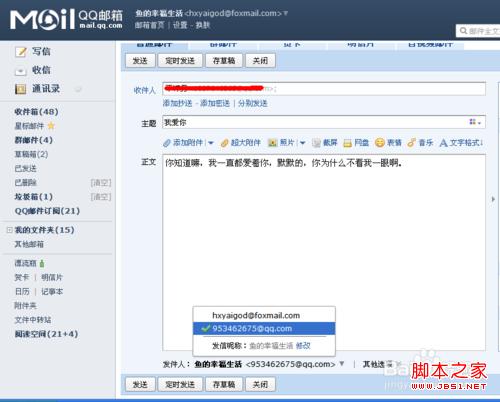The height and width of the screenshot is (402, 500).
Task: Click the 音乐 music icon
Action: click(x=411, y=143)
